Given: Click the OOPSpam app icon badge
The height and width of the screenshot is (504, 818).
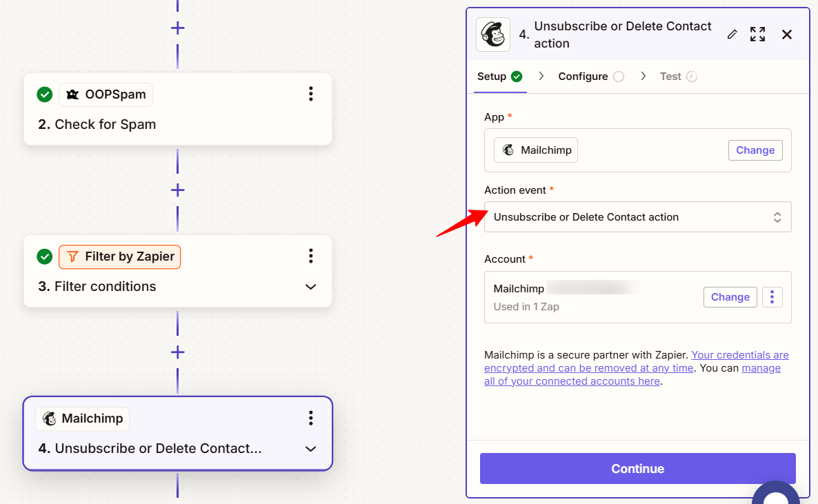Looking at the screenshot, I should pyautogui.click(x=106, y=94).
